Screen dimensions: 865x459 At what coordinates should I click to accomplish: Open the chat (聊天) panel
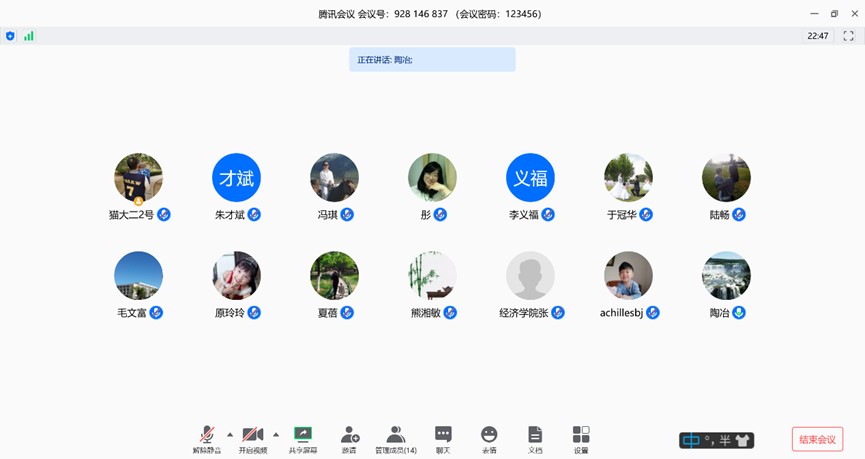tap(443, 435)
